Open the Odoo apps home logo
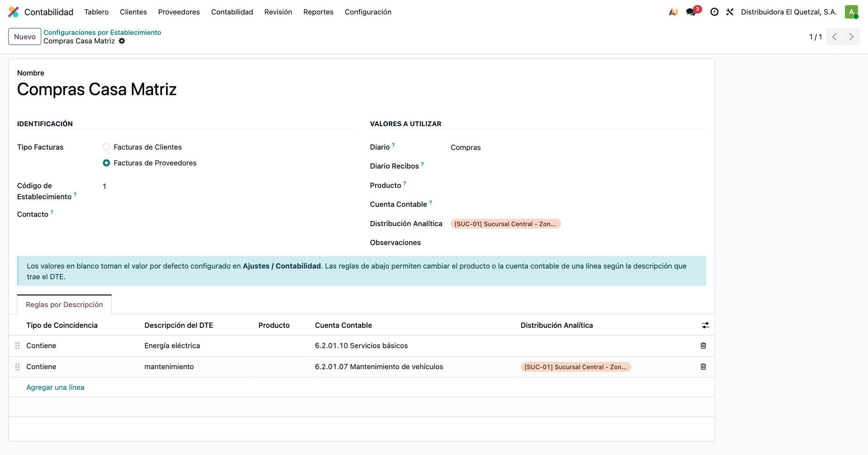The height and width of the screenshot is (455, 868). pos(14,12)
